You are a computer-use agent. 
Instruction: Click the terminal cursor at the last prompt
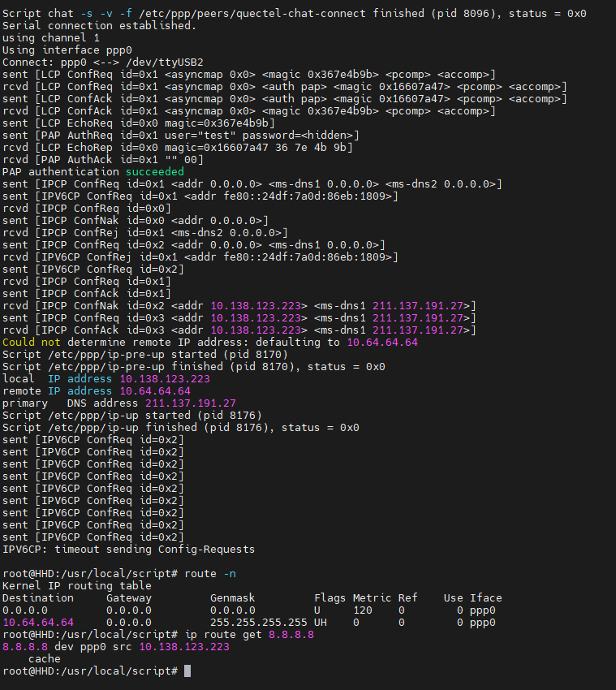click(187, 671)
